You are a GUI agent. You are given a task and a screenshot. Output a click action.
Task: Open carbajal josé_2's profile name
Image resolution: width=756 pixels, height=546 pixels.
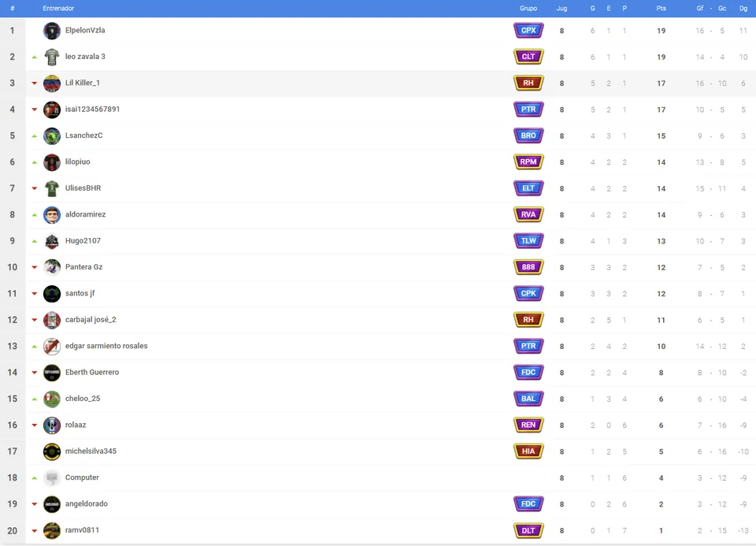91,319
